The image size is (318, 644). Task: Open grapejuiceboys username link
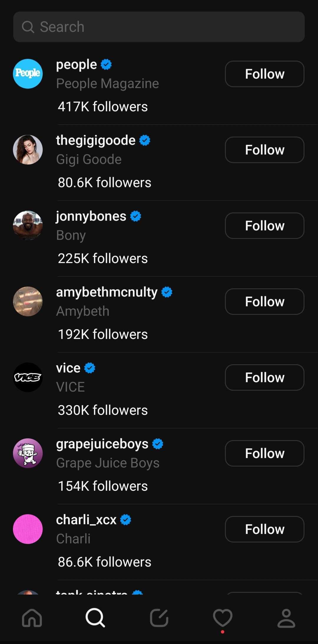click(x=102, y=444)
